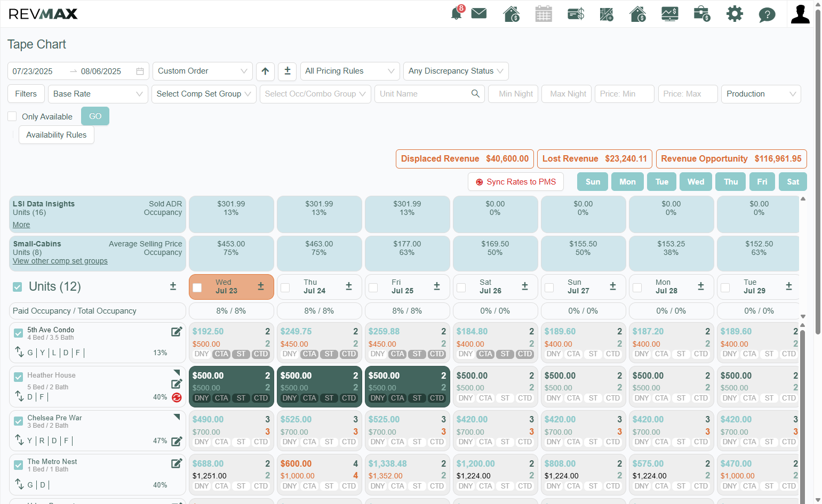The height and width of the screenshot is (504, 822).
Task: Open the Production dropdown
Action: (761, 94)
